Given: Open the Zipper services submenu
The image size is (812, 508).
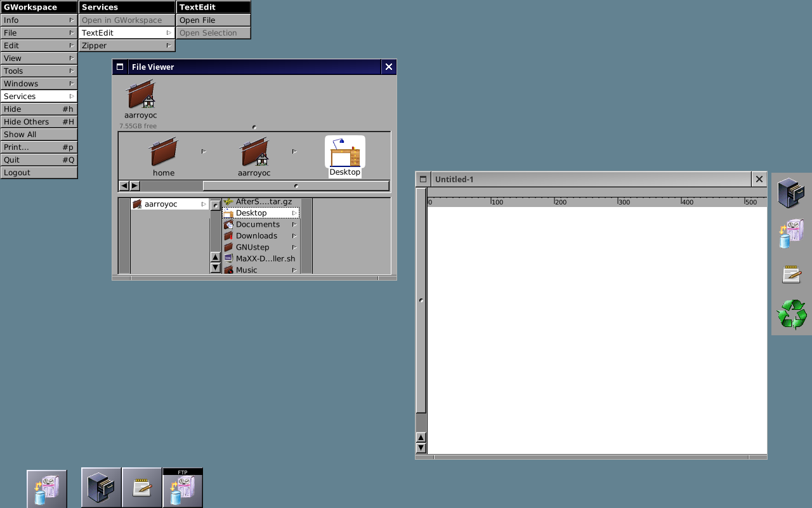Looking at the screenshot, I should 127,46.
